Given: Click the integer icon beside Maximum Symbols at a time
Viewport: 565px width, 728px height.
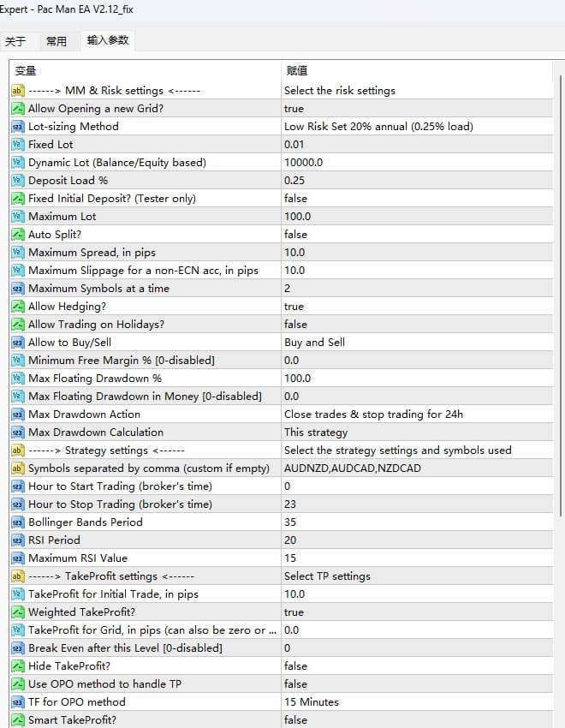Looking at the screenshot, I should pyautogui.click(x=18, y=289).
